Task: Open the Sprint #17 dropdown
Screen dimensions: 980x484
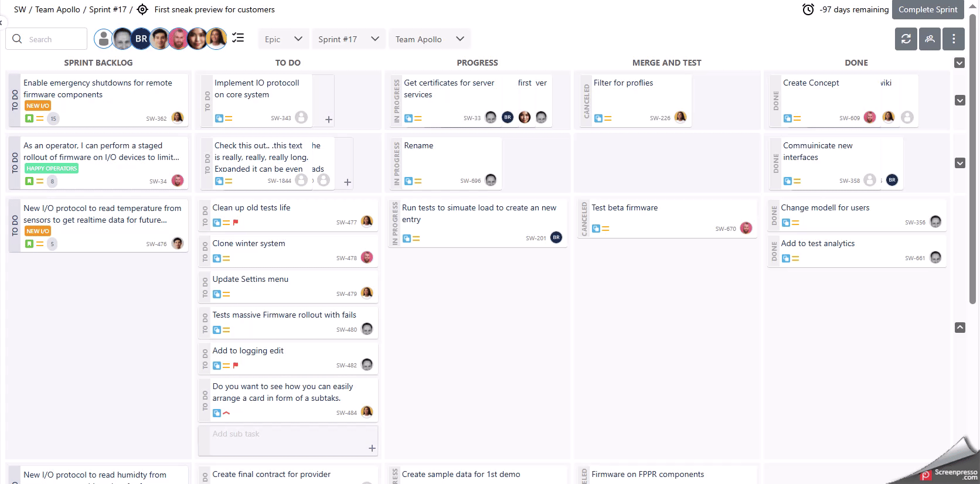Action: coord(349,39)
